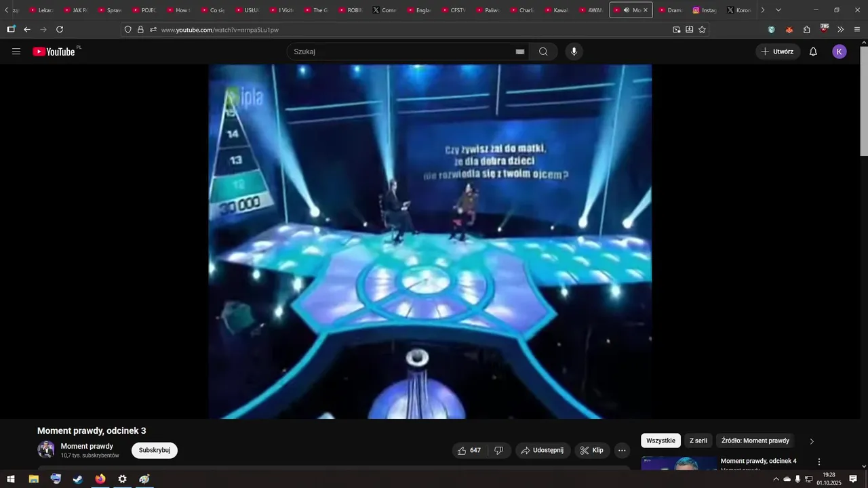
Task: Show hidden system tray icons
Action: click(776, 479)
